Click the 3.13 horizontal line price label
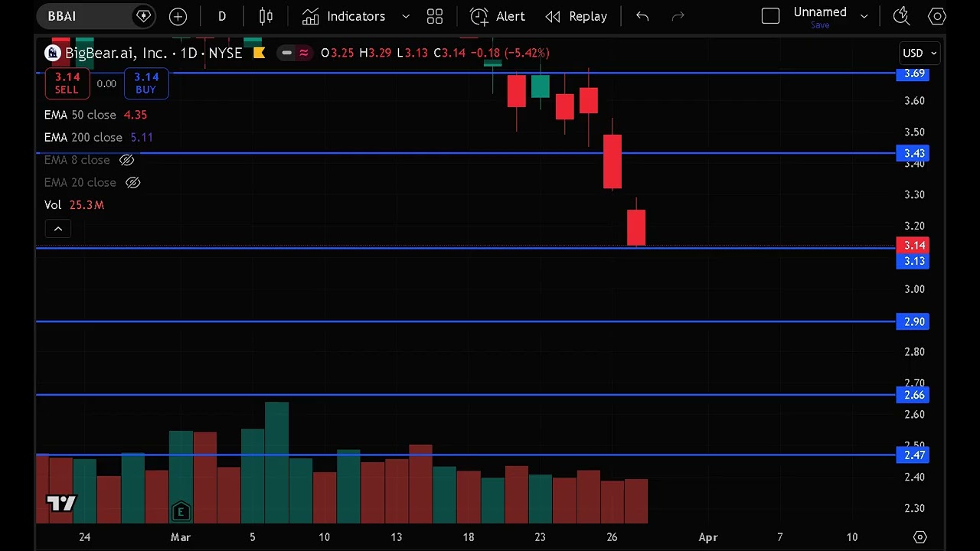Screen dimensions: 980x551 click(914, 261)
